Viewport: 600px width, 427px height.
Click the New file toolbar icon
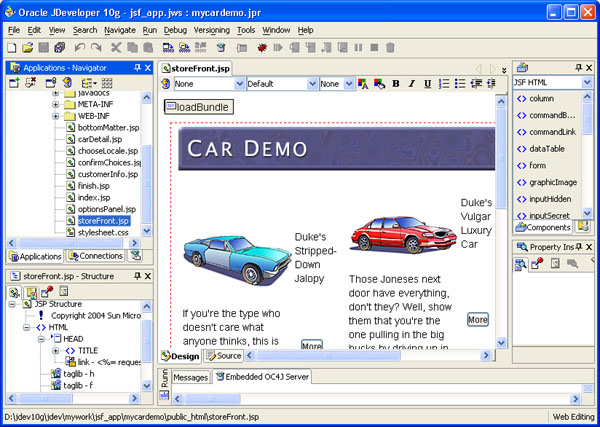tap(12, 47)
